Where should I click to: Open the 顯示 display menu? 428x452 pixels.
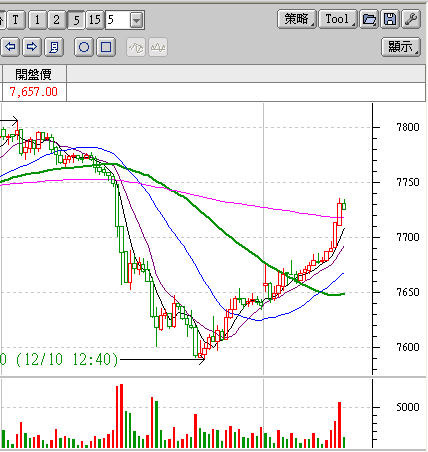coord(401,47)
